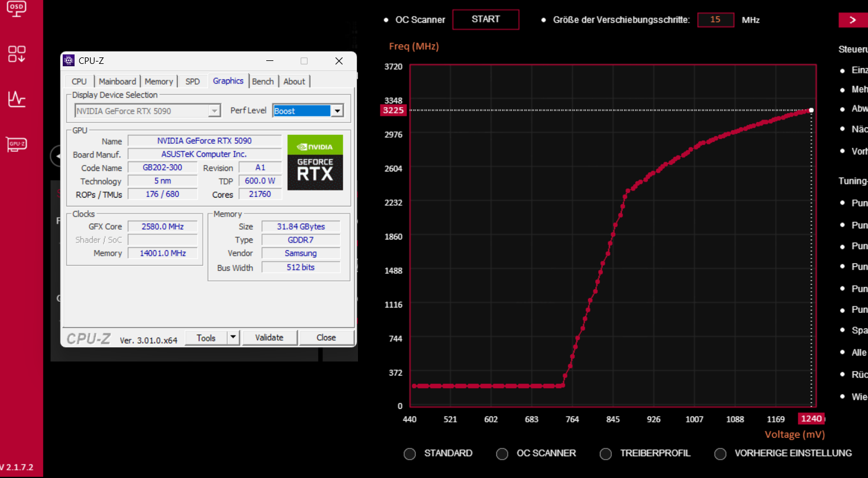Viewport: 868px width, 478px height.
Task: Open the Perf Level dropdown showing Boost
Action: tap(308, 111)
